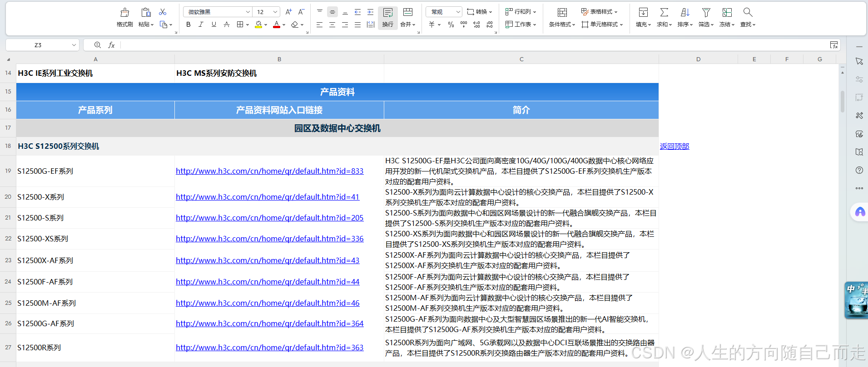This screenshot has height=367, width=868.
Task: Open the Cell Style (单元格样式) menu
Action: pos(602,24)
